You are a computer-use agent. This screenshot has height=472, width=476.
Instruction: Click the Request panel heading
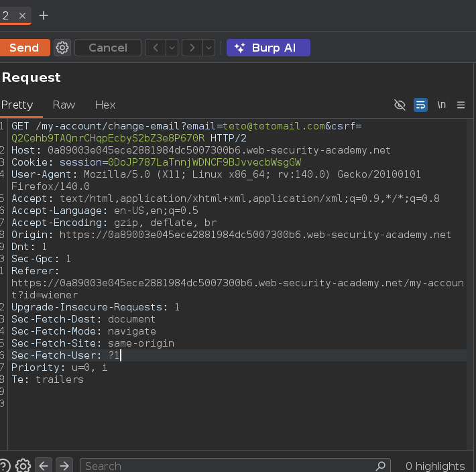point(32,77)
